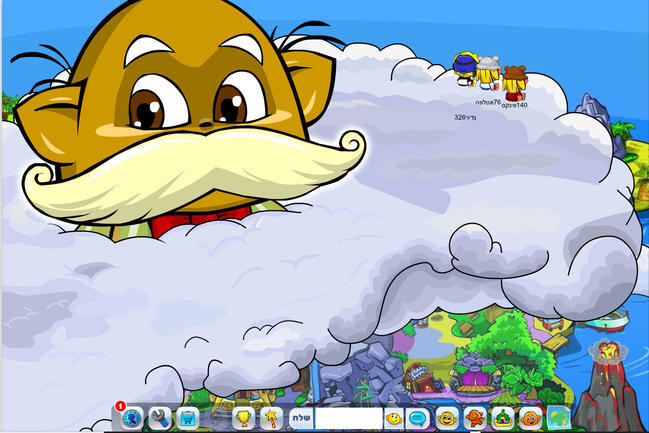Click the orange face icon beside the map
649x433 pixels.
[x=531, y=418]
